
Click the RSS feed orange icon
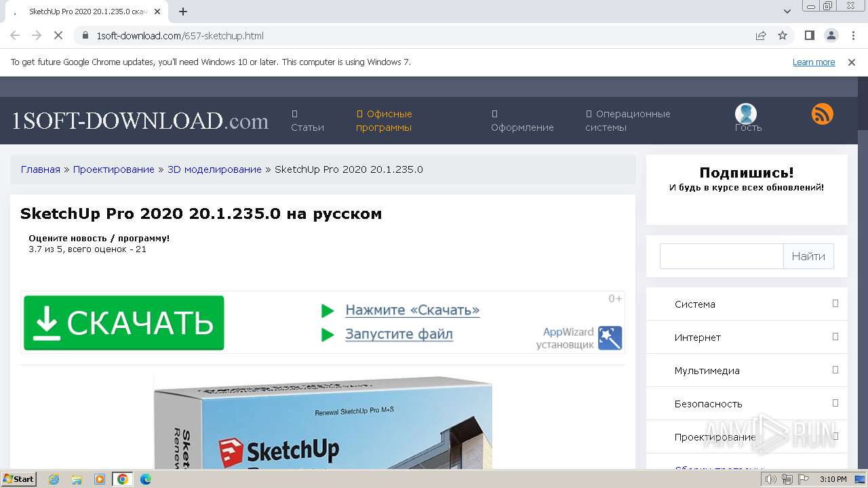point(822,114)
